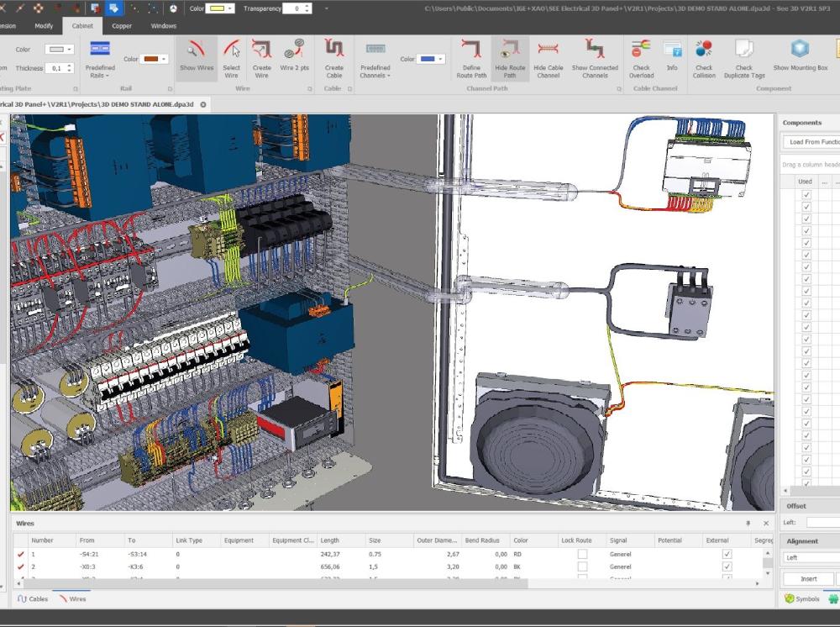Expand the Channel Path group dialog launcher
Viewport: 840px width, 627px height.
(619, 89)
